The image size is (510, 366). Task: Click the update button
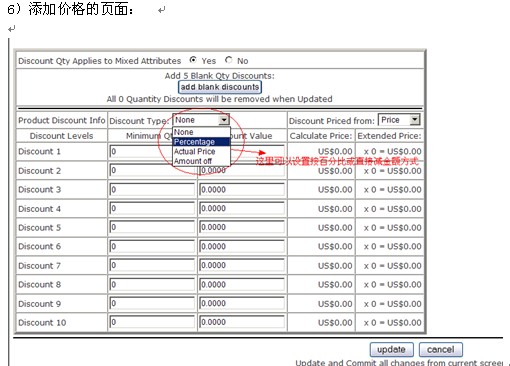[392, 349]
